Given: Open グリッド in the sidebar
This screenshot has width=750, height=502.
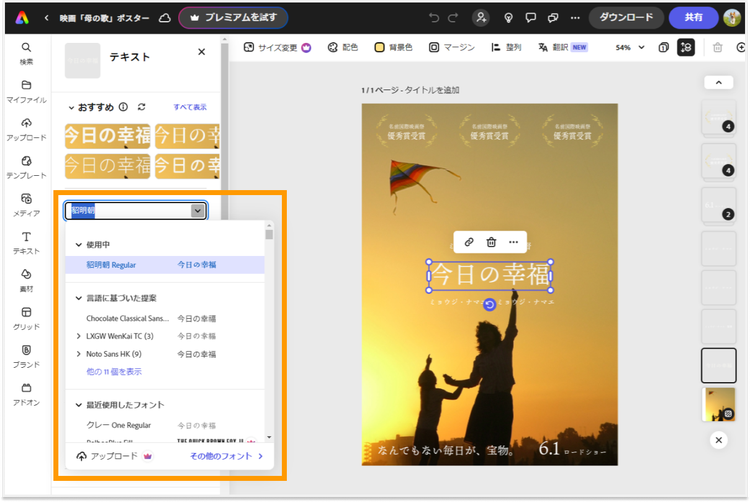Looking at the screenshot, I should tap(26, 318).
